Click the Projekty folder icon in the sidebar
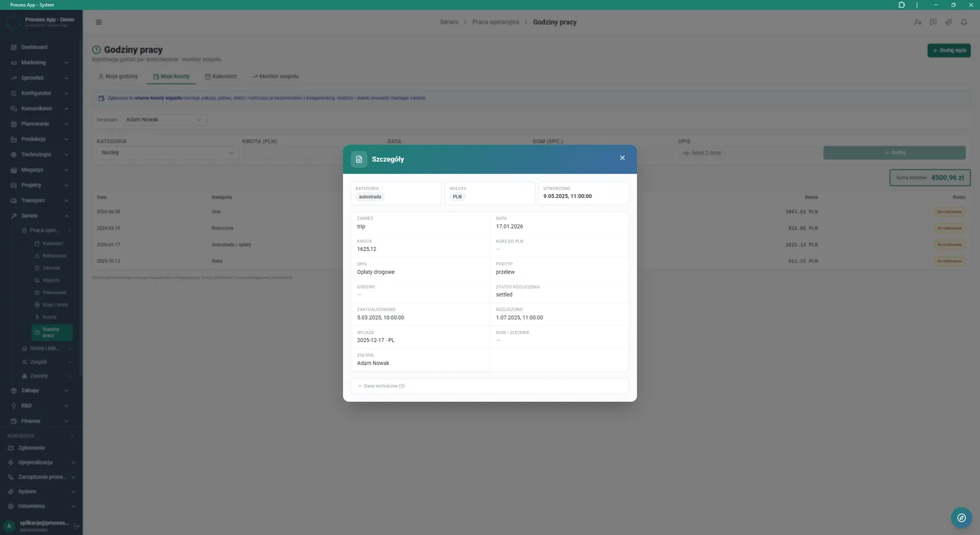 [x=13, y=185]
